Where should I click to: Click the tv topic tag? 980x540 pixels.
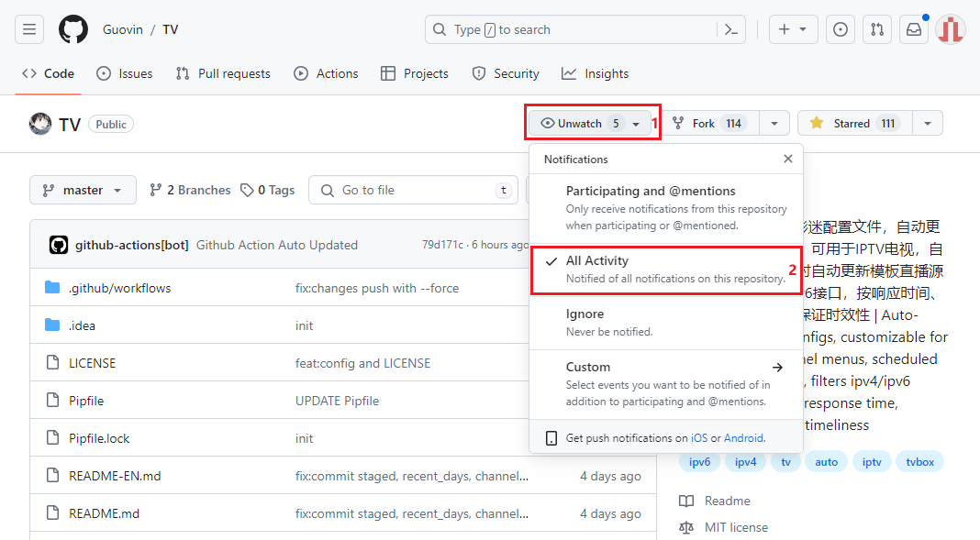click(785, 462)
